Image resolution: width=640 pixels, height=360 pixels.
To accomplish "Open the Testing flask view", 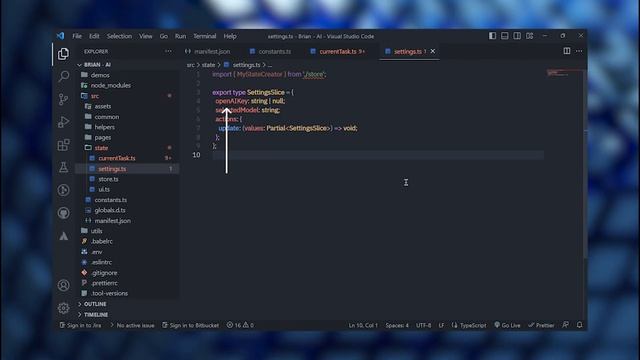I will (x=64, y=167).
